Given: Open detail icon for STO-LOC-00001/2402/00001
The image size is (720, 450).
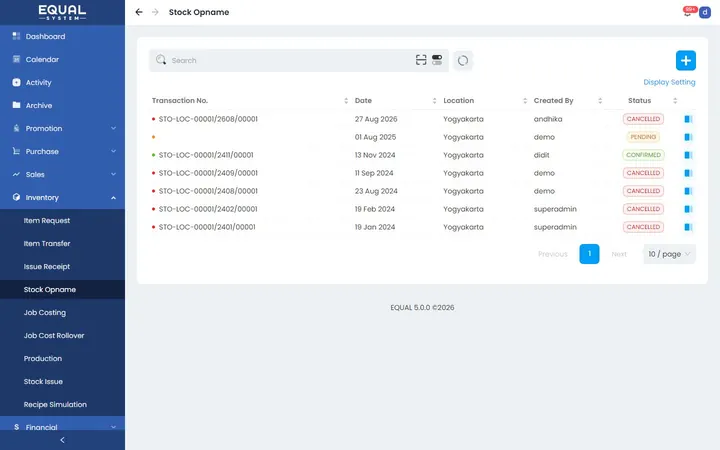Looking at the screenshot, I should (x=688, y=209).
